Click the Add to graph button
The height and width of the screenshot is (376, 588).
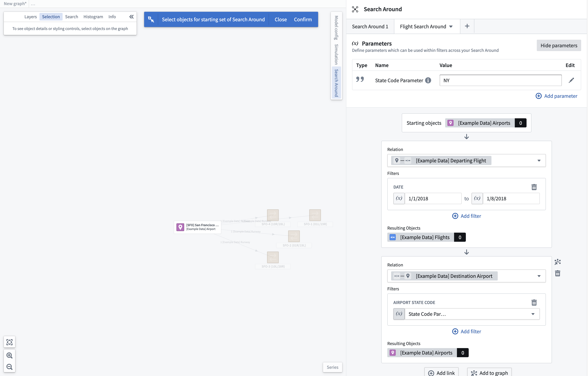[489, 372]
